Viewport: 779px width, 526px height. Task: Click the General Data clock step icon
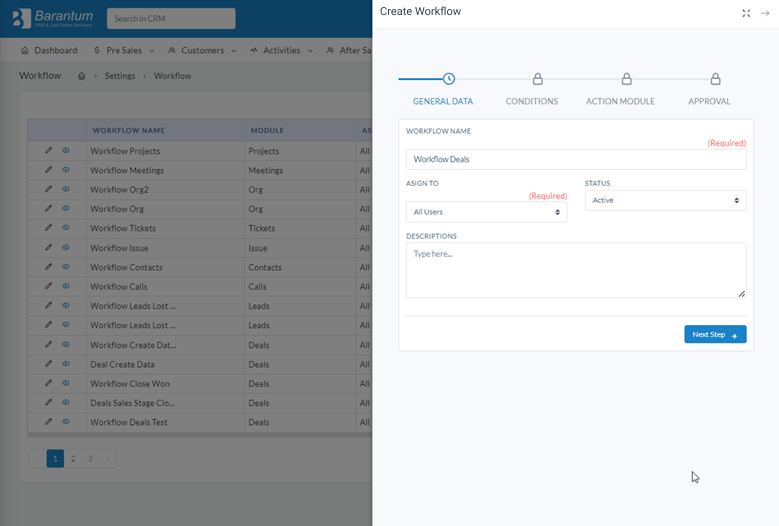449,79
